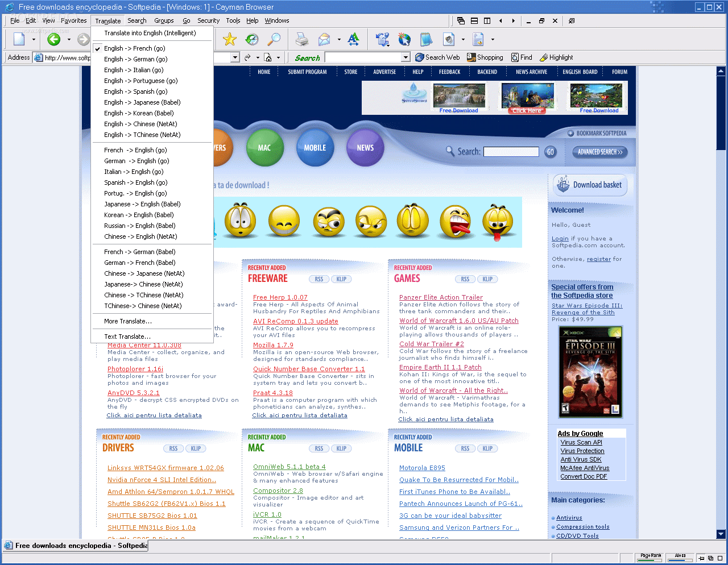Open Favorites with the yellow star icon
This screenshot has height=565, width=728.
pos(230,39)
